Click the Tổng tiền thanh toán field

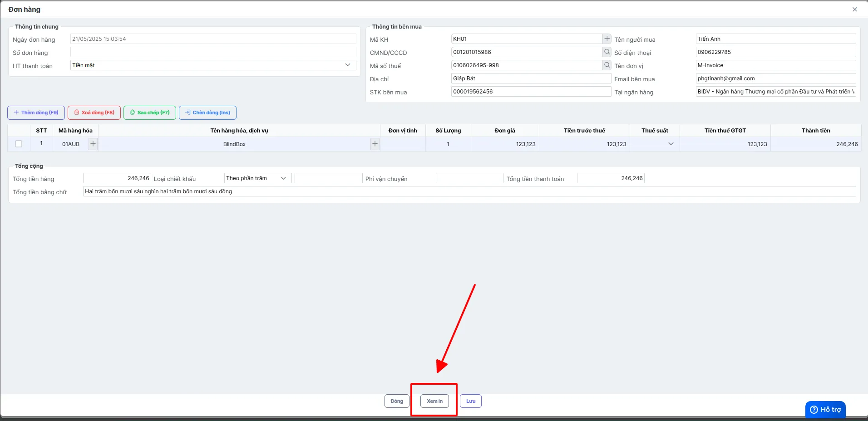[x=611, y=178]
